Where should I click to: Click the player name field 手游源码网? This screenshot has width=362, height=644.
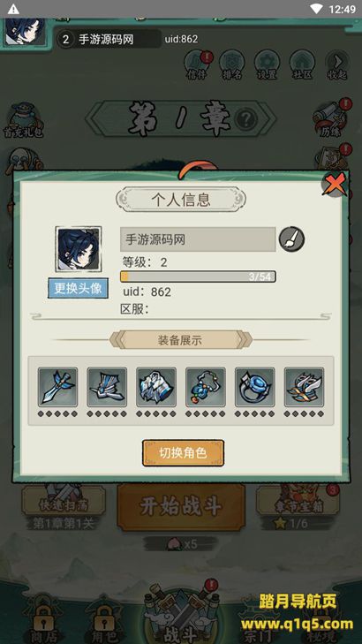click(198, 239)
